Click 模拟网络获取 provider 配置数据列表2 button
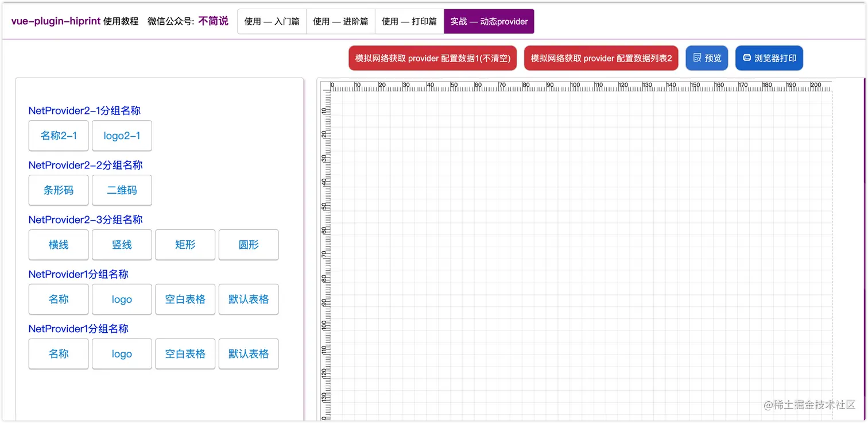868x423 pixels. click(x=600, y=57)
